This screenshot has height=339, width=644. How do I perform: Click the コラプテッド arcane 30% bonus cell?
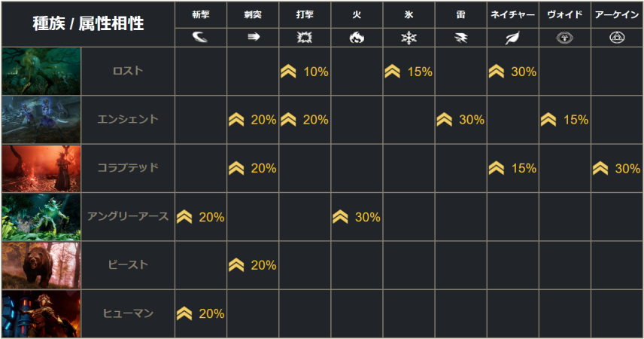[617, 168]
